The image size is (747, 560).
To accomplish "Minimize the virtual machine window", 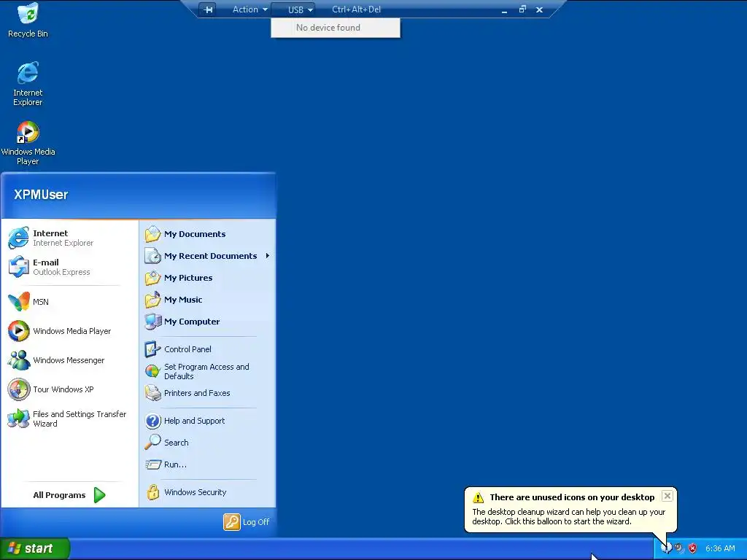I will point(504,9).
